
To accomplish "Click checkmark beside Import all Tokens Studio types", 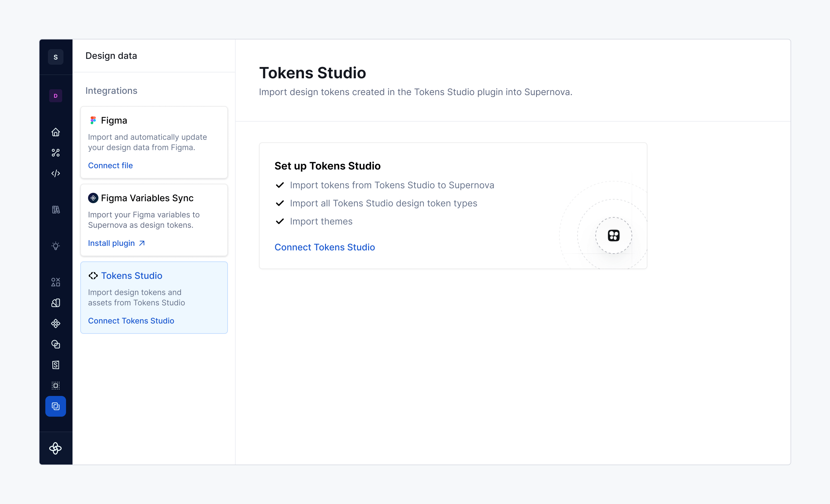I will tap(280, 203).
